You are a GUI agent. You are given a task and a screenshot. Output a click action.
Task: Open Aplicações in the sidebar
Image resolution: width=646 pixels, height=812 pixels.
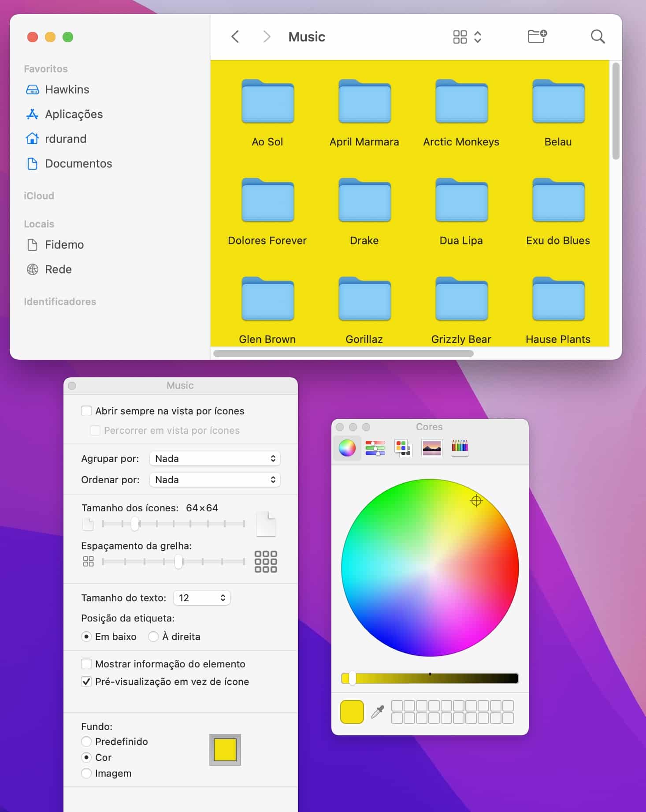point(64,114)
